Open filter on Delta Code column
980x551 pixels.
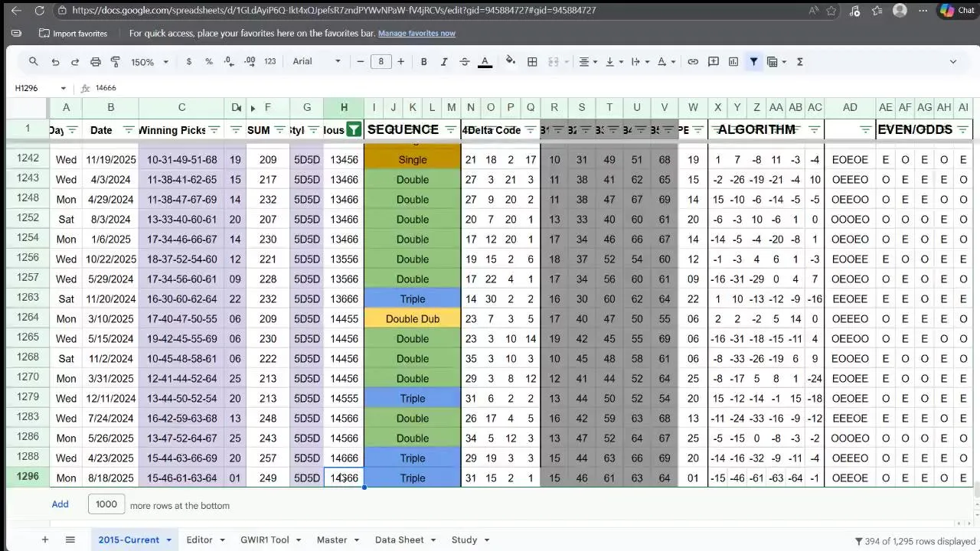pos(530,130)
